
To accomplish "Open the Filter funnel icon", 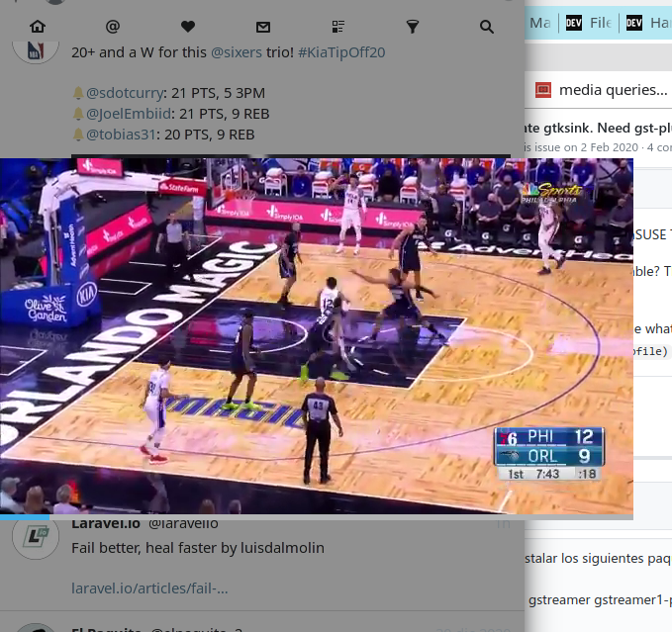I will 413,27.
